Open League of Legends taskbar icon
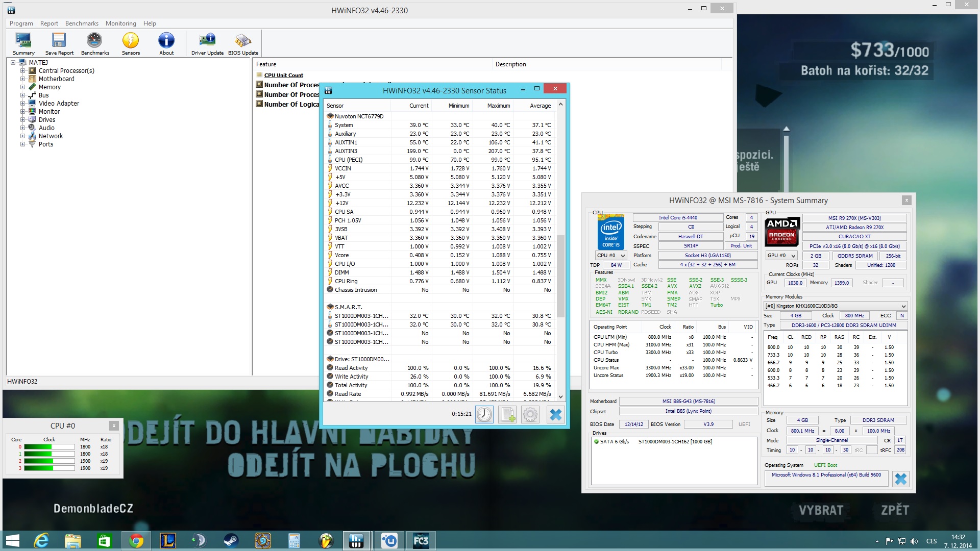The width and height of the screenshot is (980, 551). pyautogui.click(x=167, y=540)
